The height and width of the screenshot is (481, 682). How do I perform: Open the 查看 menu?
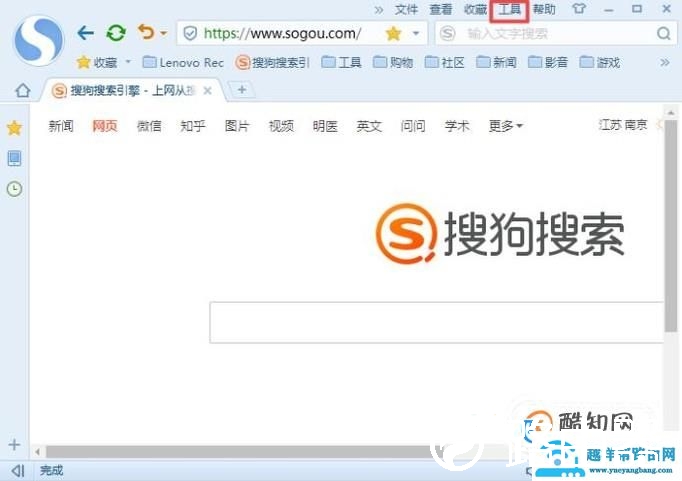pyautogui.click(x=441, y=9)
